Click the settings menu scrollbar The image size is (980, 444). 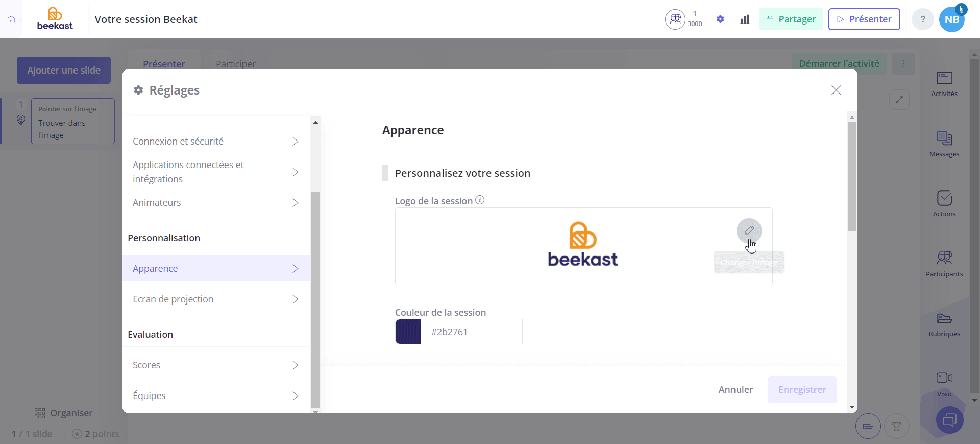point(315,299)
